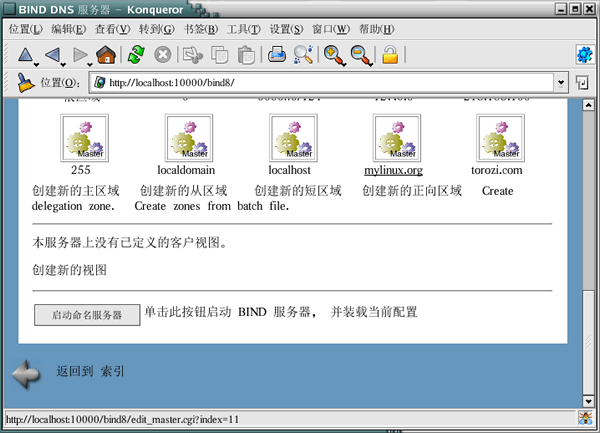
Task: Open Forward button history dropdown arrow
Action: click(x=90, y=65)
